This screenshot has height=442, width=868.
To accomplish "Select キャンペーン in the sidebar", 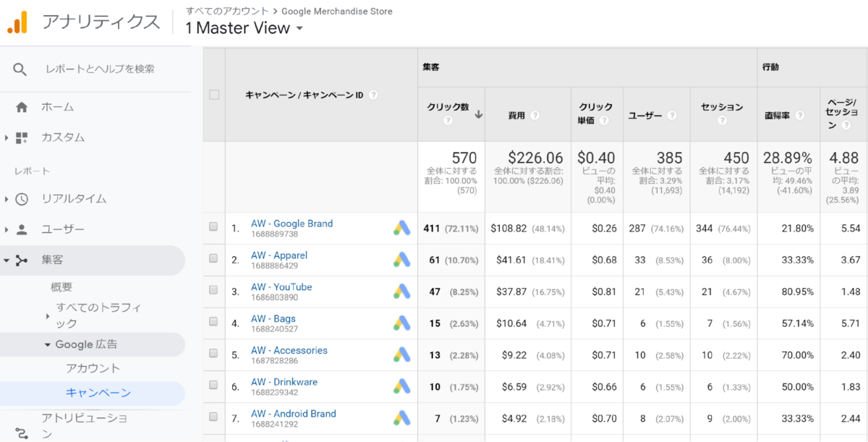I will [x=98, y=393].
